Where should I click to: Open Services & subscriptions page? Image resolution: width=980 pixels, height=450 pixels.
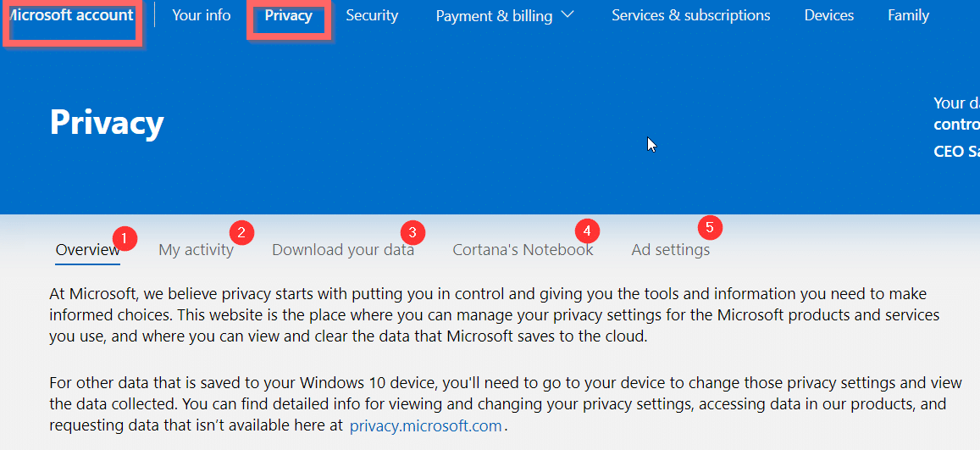(x=690, y=15)
